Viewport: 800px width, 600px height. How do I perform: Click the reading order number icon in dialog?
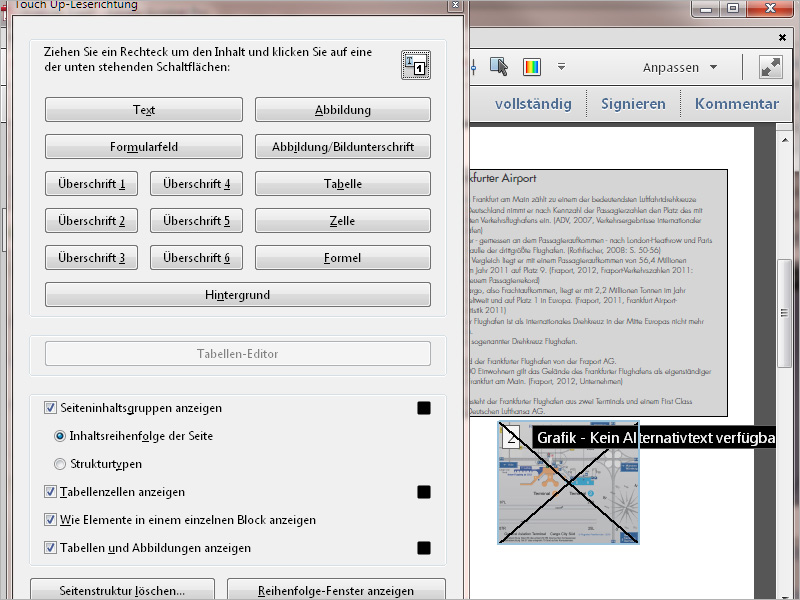coord(416,65)
